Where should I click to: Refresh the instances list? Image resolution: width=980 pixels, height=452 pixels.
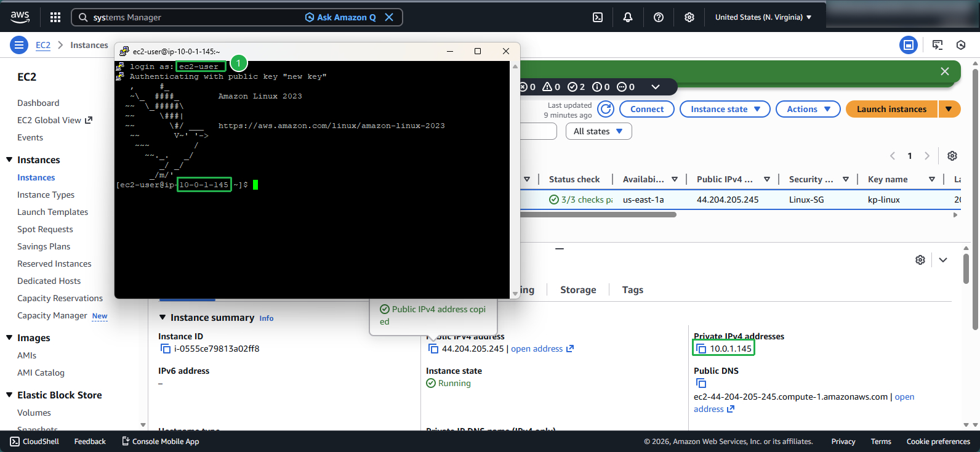606,109
